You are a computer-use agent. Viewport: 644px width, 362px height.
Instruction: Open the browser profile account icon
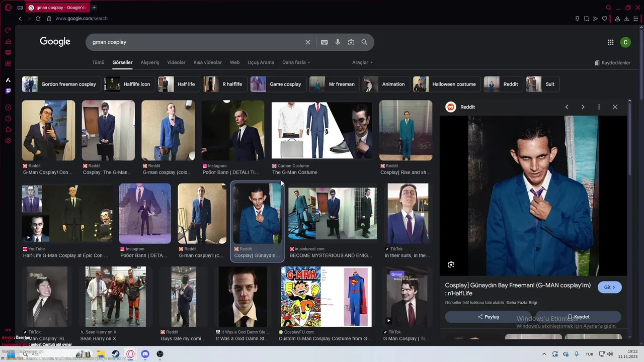tap(617, 19)
